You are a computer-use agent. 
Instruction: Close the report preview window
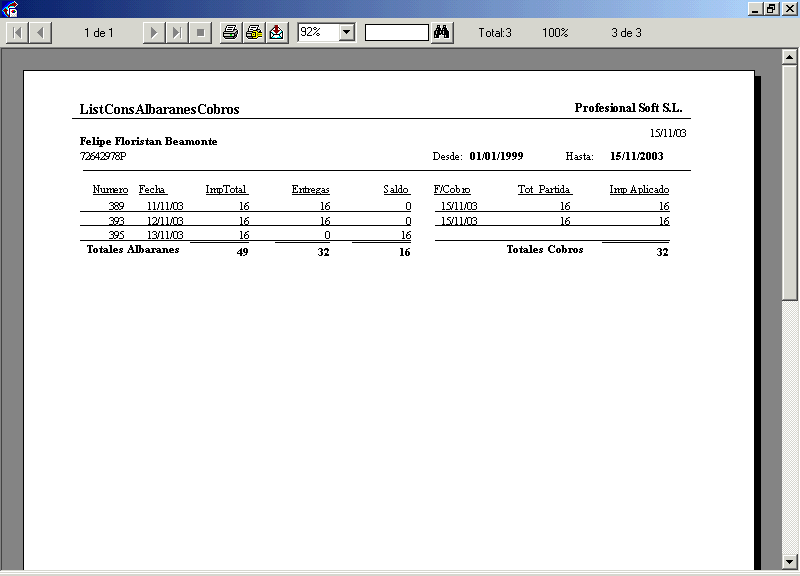(x=789, y=8)
